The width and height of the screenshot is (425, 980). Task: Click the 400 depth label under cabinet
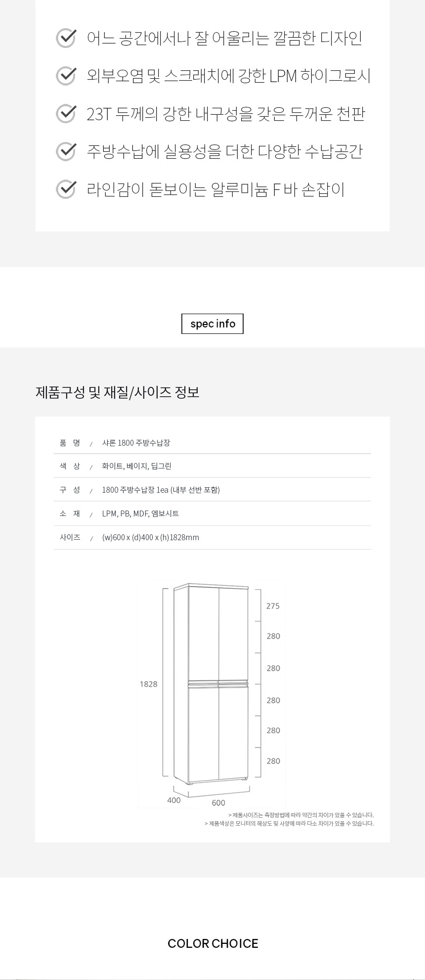[x=174, y=800]
